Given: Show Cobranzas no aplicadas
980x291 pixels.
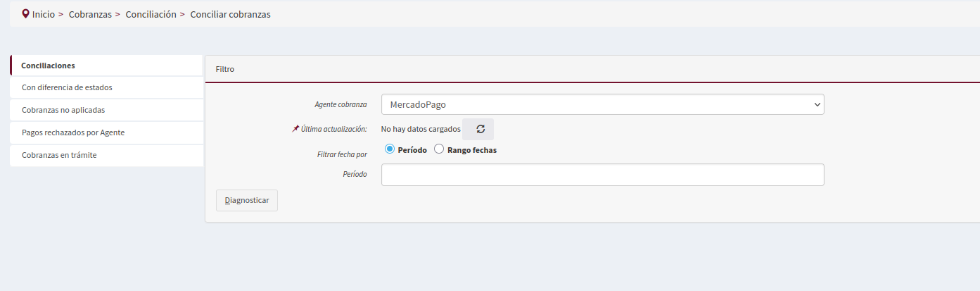Looking at the screenshot, I should pyautogui.click(x=63, y=111).
